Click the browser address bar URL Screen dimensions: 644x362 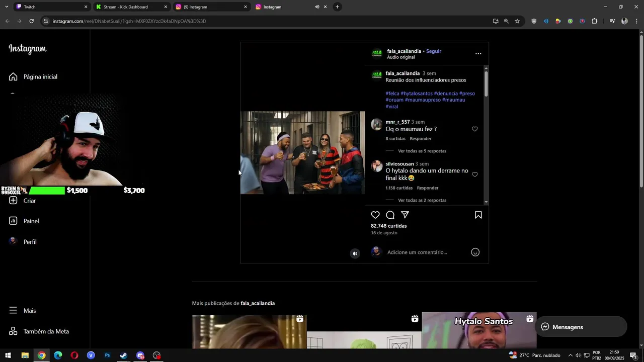(129, 21)
